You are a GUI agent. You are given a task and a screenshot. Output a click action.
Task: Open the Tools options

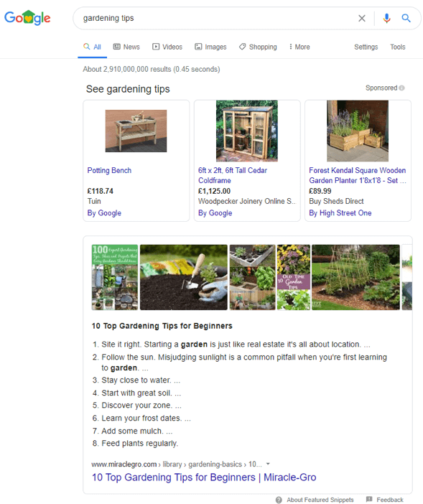coord(398,47)
